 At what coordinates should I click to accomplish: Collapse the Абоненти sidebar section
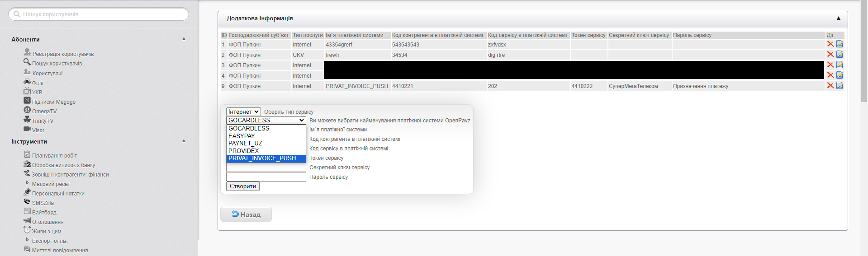(184, 39)
